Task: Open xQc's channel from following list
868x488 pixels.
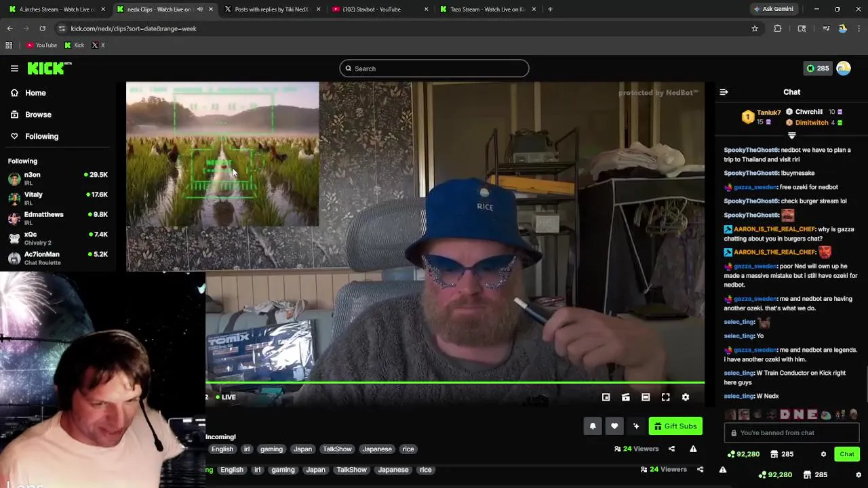Action: pyautogui.click(x=58, y=238)
